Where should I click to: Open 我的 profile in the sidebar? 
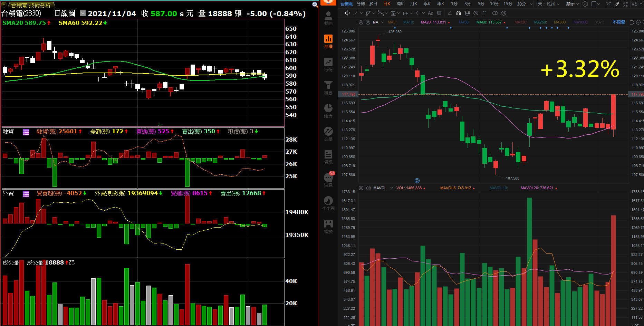click(328, 18)
